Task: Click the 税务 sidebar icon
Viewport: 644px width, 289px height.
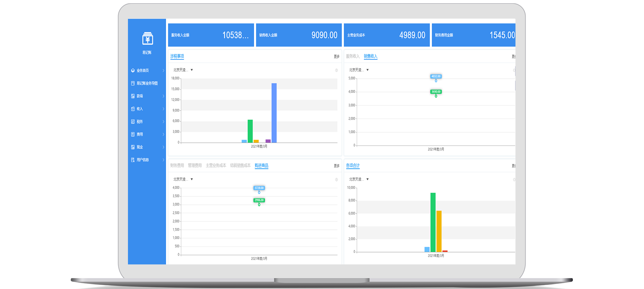Action: tap(133, 122)
